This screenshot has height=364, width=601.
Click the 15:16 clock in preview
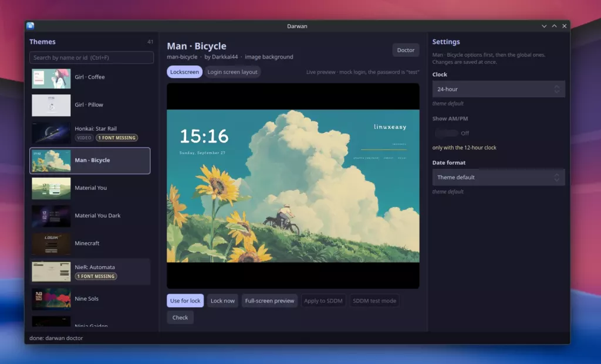coord(204,136)
